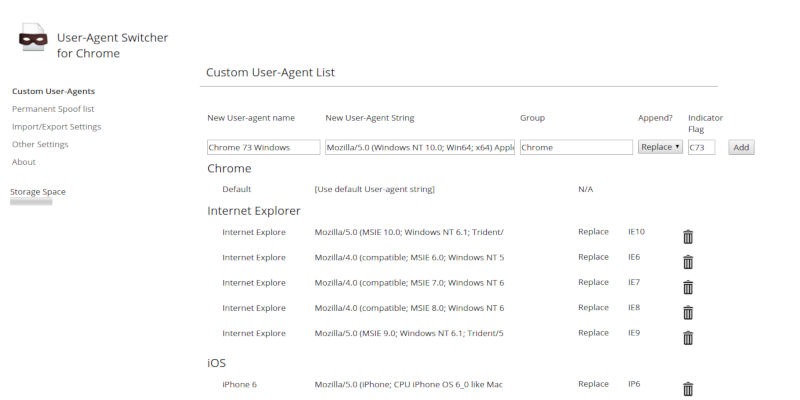800x400 pixels.
Task: Click the masked User-Agent Switcher logo icon
Action: click(x=33, y=37)
